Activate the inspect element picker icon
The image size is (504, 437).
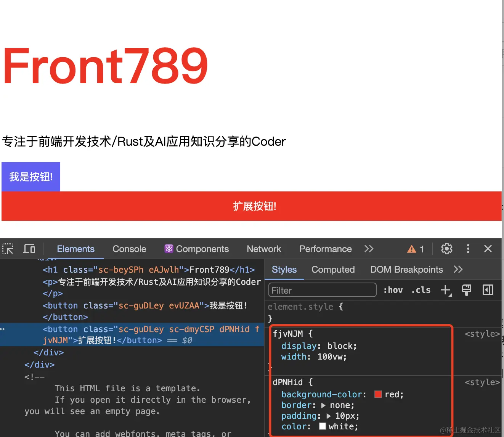click(8, 249)
